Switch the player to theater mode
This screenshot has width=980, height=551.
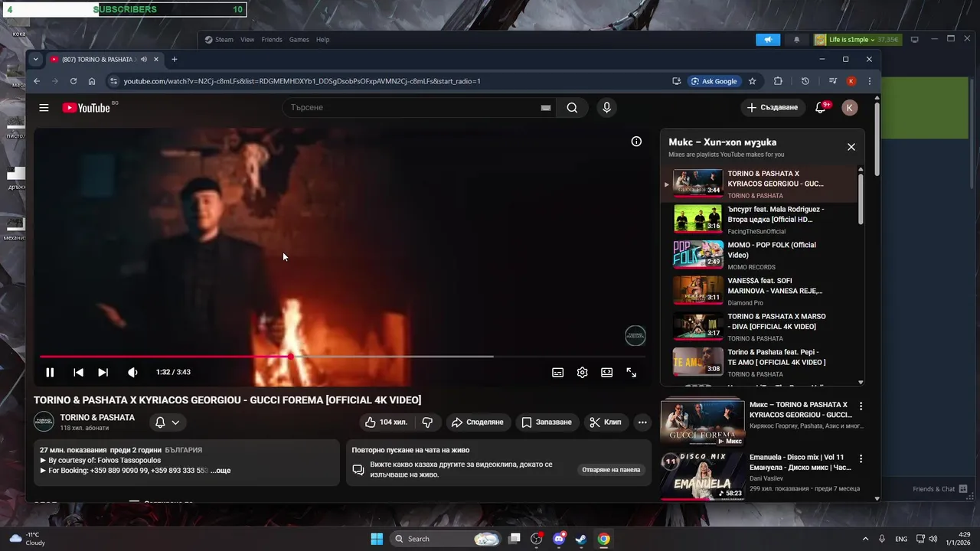pyautogui.click(x=606, y=372)
